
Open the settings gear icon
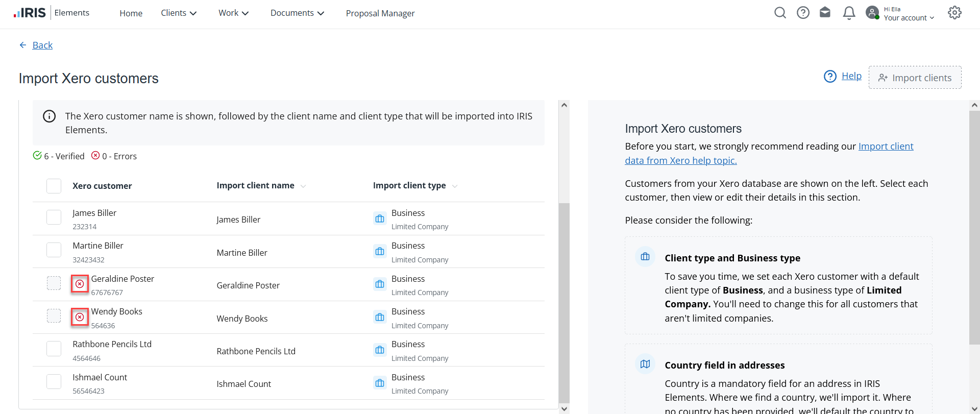click(954, 13)
